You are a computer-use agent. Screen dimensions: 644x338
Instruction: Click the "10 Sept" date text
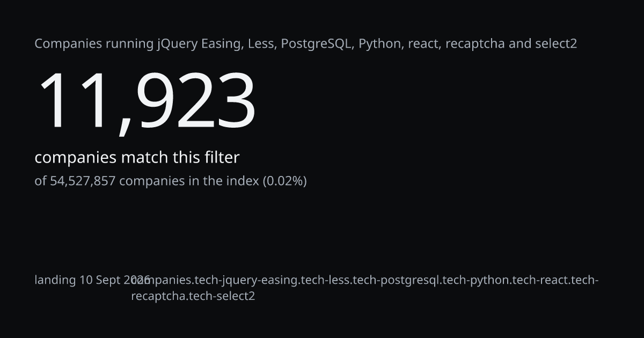click(100, 280)
